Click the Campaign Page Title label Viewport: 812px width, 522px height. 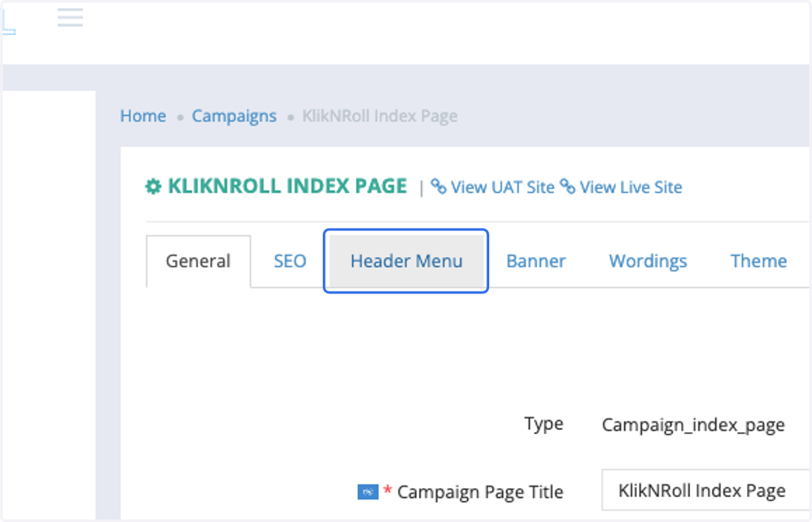tap(480, 492)
